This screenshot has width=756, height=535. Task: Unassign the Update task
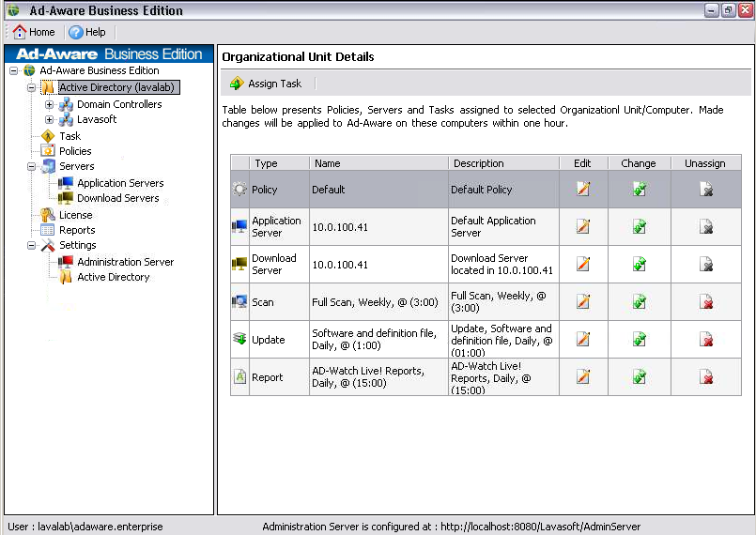[706, 340]
